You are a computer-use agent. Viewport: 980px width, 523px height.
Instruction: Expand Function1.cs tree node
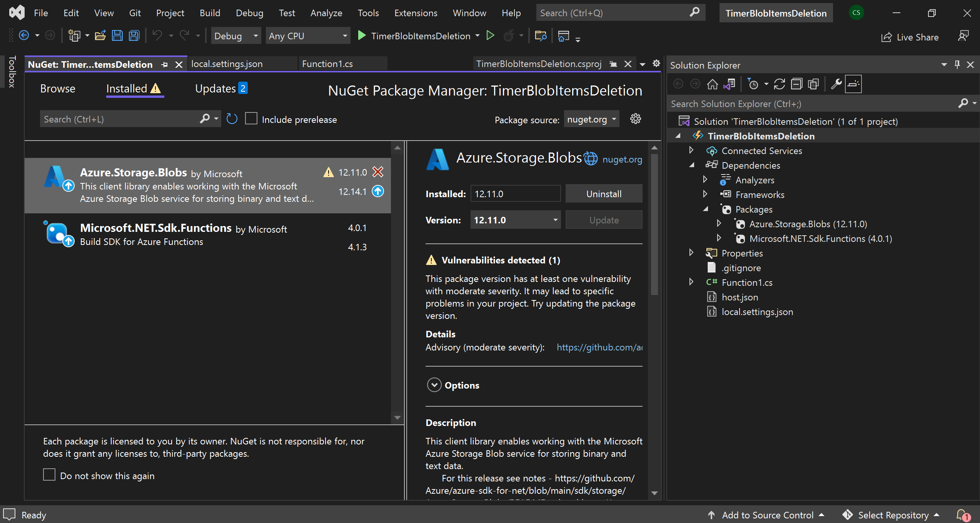(x=691, y=282)
